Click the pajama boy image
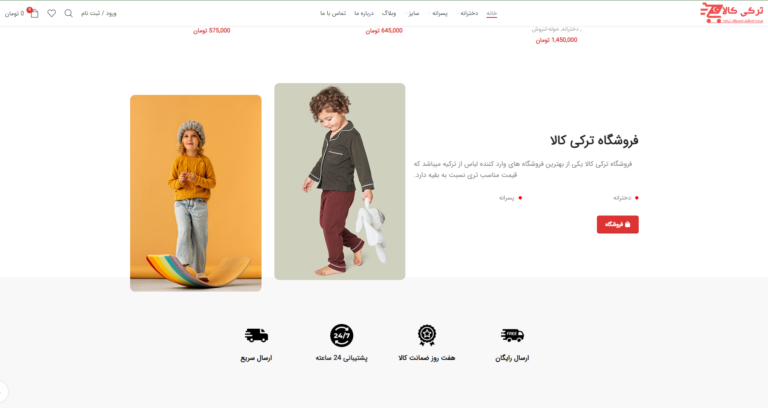Screen dimensions: 768x408 point(339,181)
